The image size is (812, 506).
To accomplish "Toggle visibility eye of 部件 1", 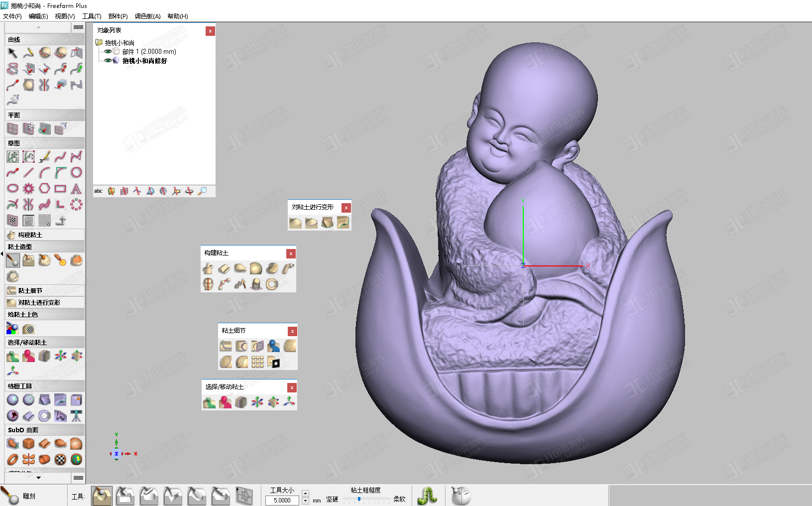I will pos(108,51).
